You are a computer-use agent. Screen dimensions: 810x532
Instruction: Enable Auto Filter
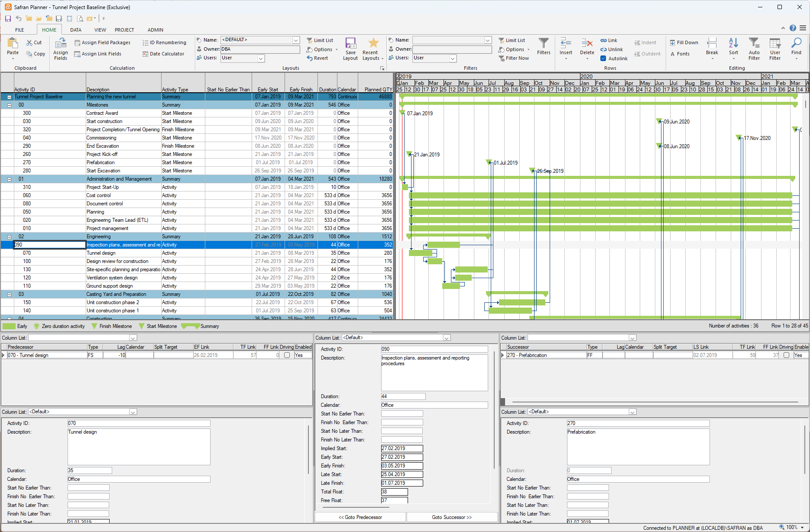point(754,49)
